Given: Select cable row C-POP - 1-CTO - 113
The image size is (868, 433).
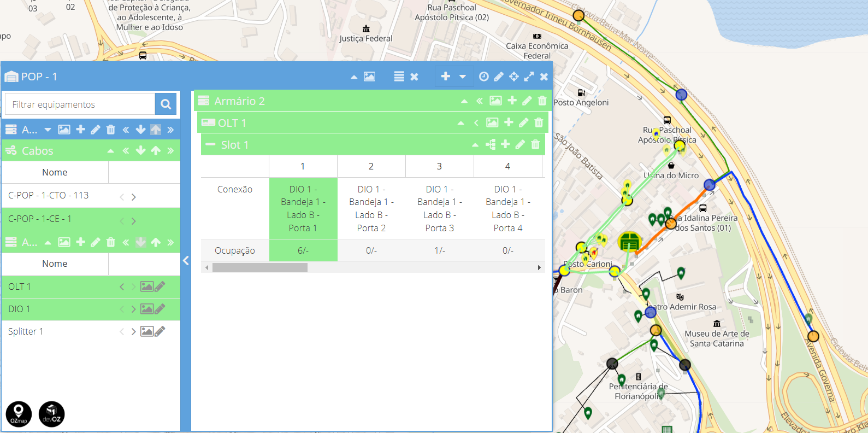Looking at the screenshot, I should click(91, 196).
